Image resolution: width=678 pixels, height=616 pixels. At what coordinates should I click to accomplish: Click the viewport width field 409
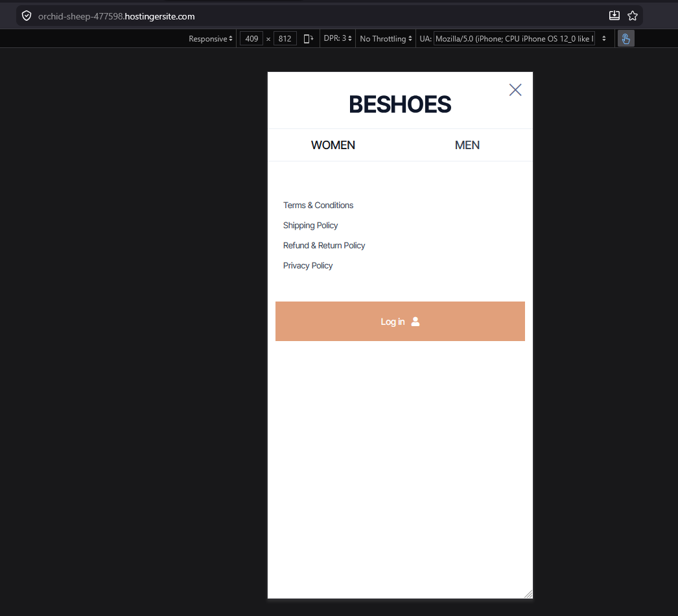tap(251, 39)
